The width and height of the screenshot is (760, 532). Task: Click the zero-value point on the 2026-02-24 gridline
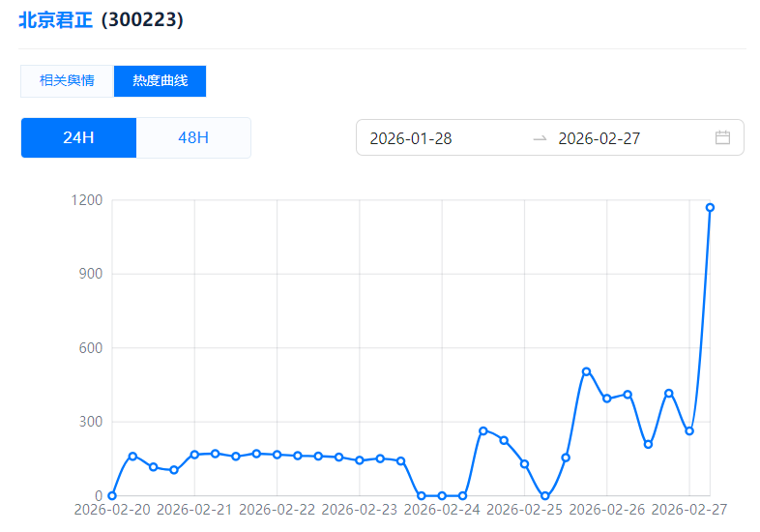point(442,495)
